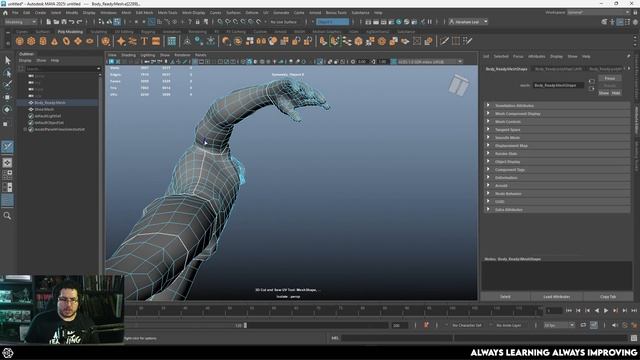Click the Redo arrow icon
This screenshot has height=360, width=640.
(80, 22)
